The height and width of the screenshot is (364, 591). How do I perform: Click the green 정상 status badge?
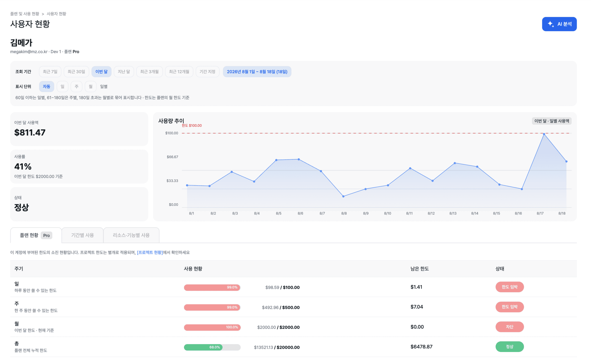(510, 347)
